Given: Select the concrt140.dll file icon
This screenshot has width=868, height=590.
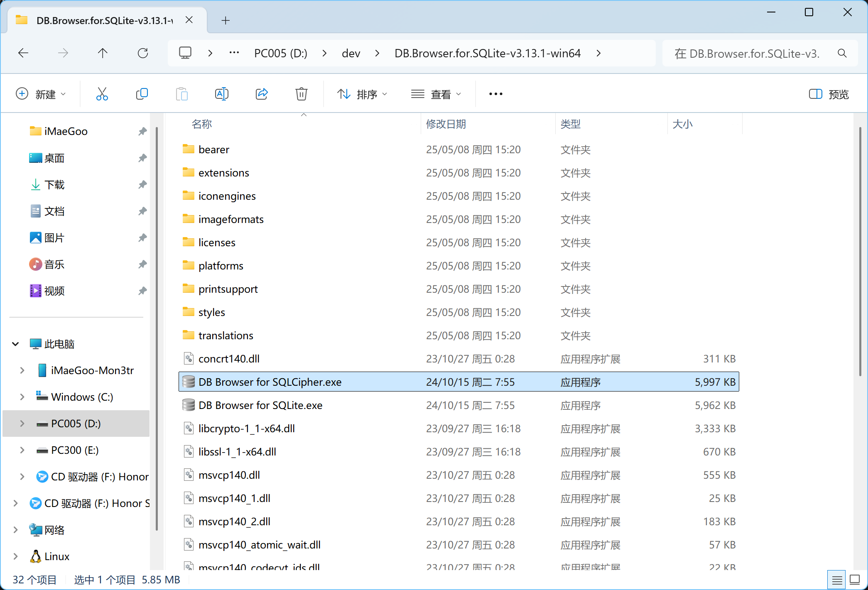Looking at the screenshot, I should click(189, 358).
